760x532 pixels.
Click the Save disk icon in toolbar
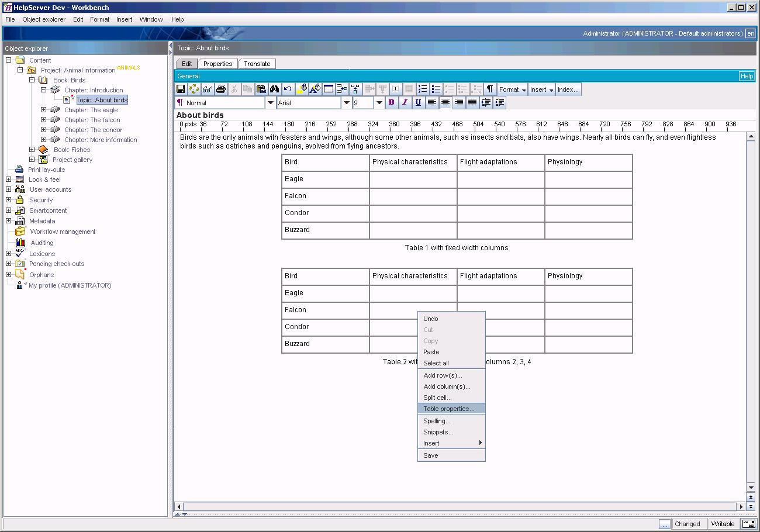coord(181,89)
